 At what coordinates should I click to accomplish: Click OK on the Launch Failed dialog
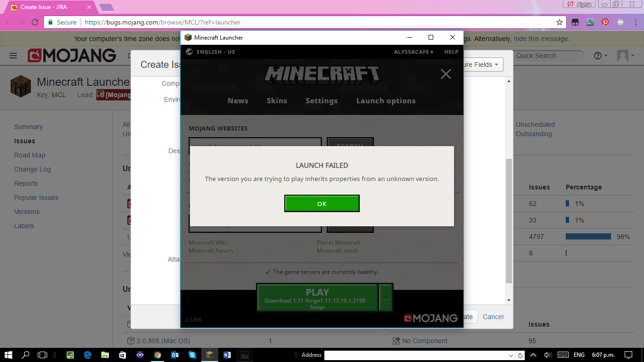pyautogui.click(x=322, y=204)
